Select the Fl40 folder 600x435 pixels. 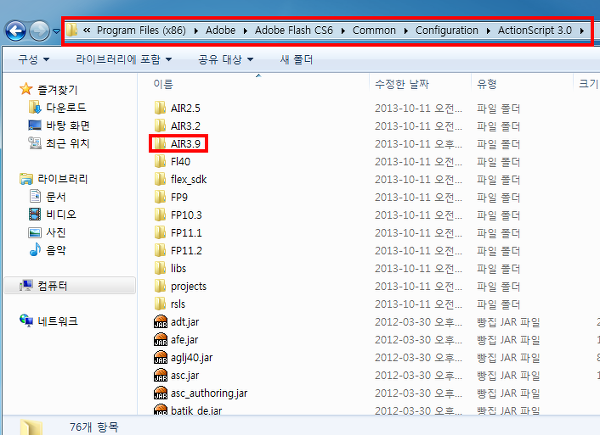click(x=172, y=161)
